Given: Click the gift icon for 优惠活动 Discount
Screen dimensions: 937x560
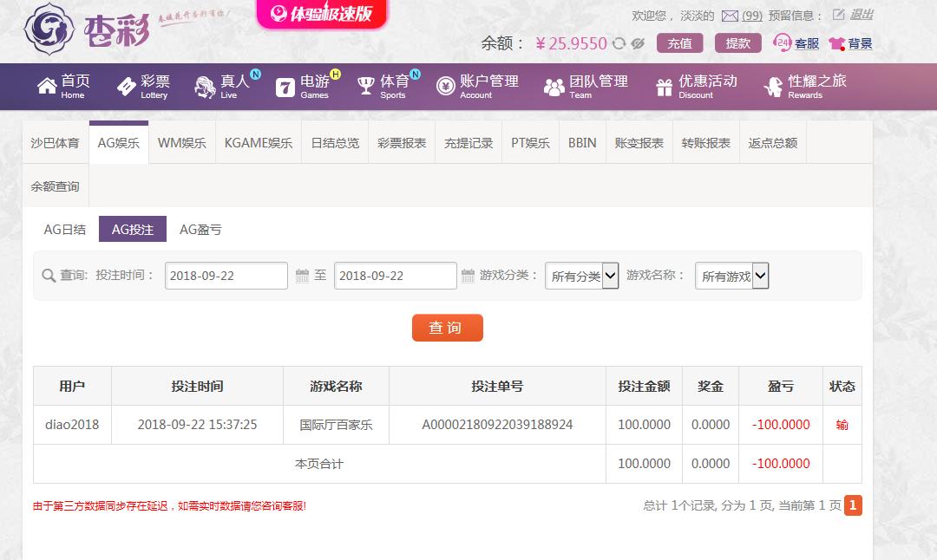Looking at the screenshot, I should click(x=664, y=86).
